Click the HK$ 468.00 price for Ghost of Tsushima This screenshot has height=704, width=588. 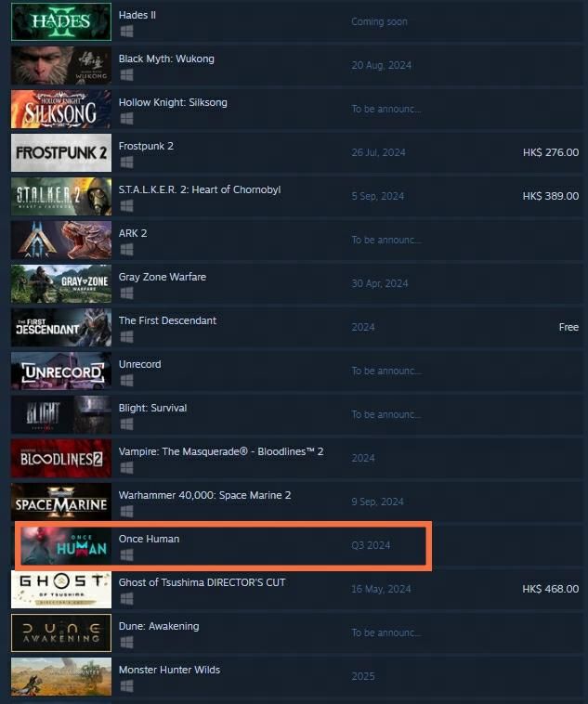[551, 589]
